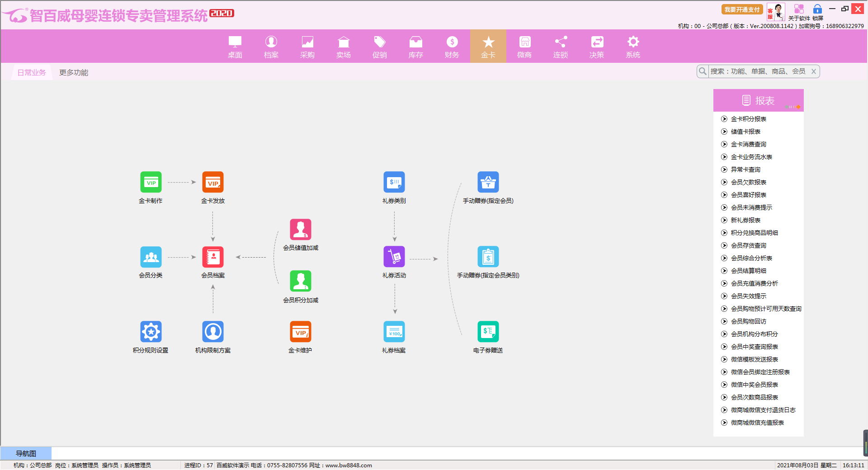Switch to the 更多功能 tab
Screen dimensions: 868x470
tap(74, 73)
